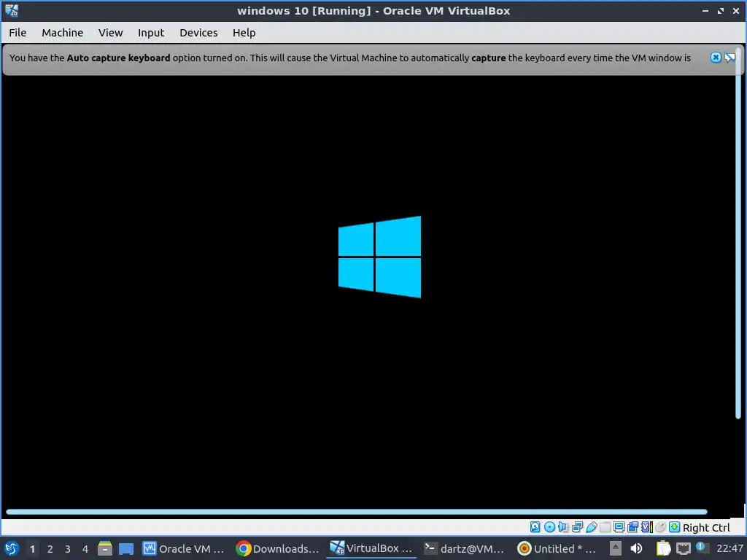The height and width of the screenshot is (560, 747).
Task: Click the show desktop panel icon
Action: (126, 549)
